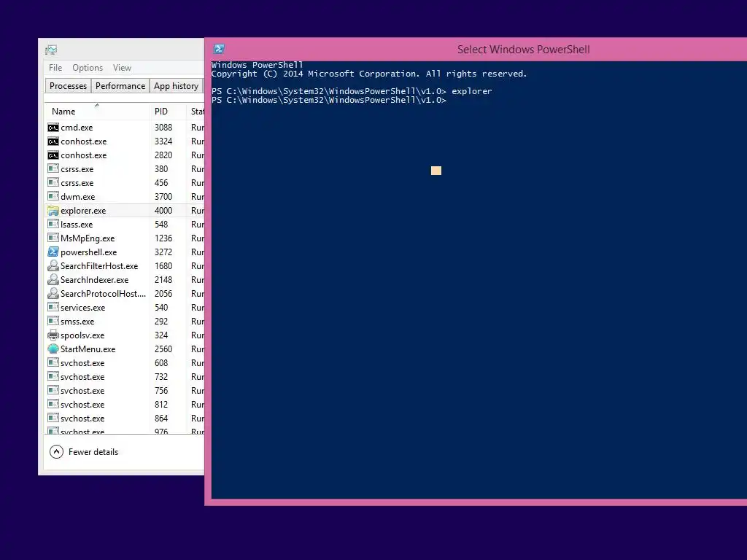Click PID value 1236 for MsMpEng.exe
The width and height of the screenshot is (747, 560).
click(163, 238)
